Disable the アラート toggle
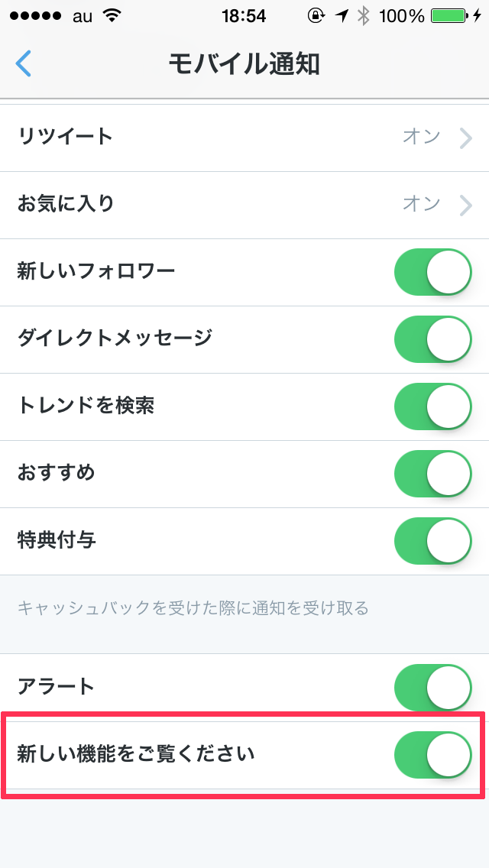 (432, 687)
